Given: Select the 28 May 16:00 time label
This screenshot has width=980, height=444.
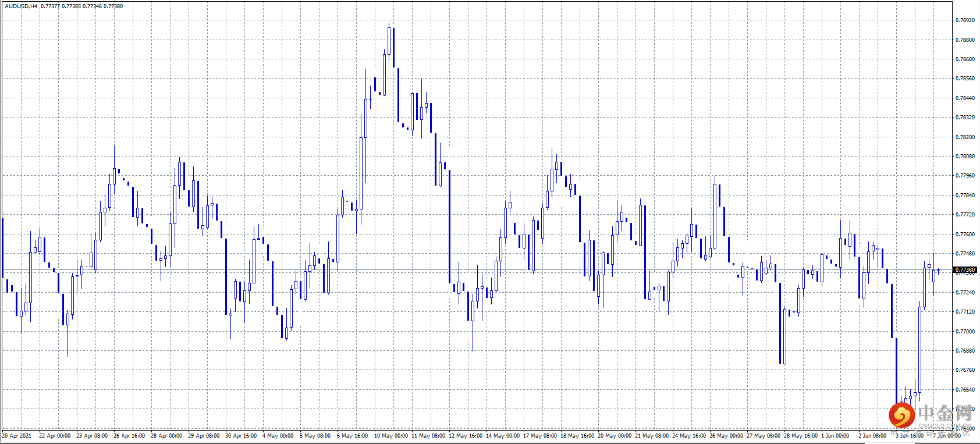Looking at the screenshot, I should click(801, 436).
